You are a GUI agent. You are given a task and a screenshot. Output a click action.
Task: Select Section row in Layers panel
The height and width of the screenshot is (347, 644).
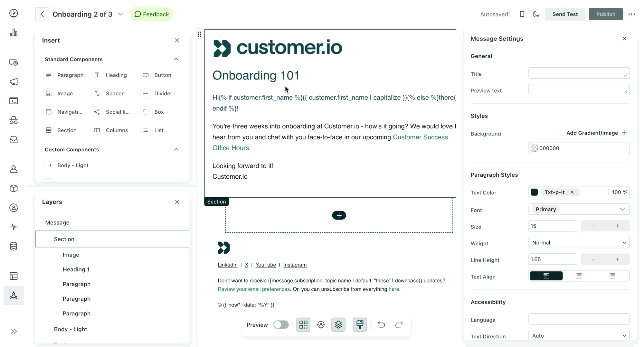click(x=112, y=239)
